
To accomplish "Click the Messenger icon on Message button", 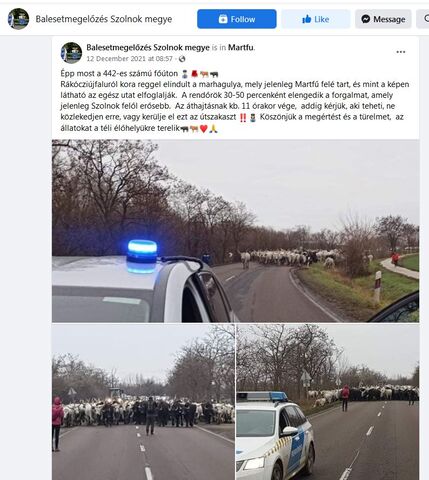I will (x=366, y=19).
